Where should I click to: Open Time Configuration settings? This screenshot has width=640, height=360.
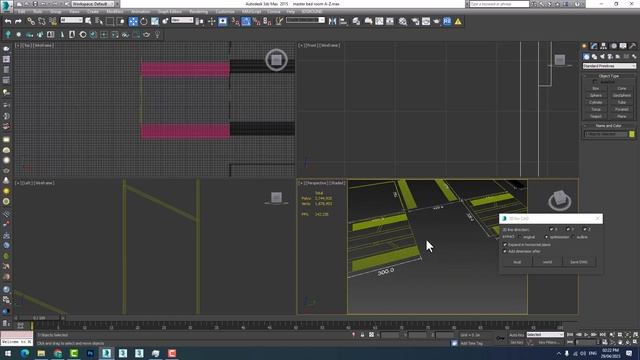pyautogui.click(x=605, y=342)
